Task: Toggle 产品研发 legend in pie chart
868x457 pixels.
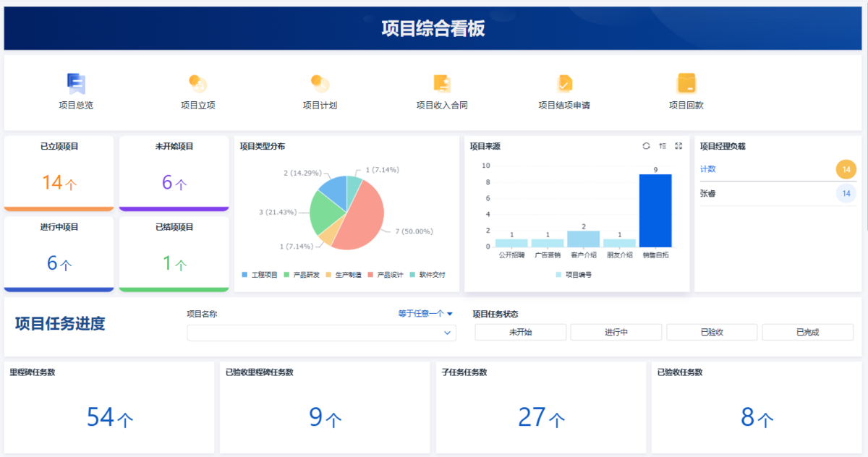Action: click(302, 275)
